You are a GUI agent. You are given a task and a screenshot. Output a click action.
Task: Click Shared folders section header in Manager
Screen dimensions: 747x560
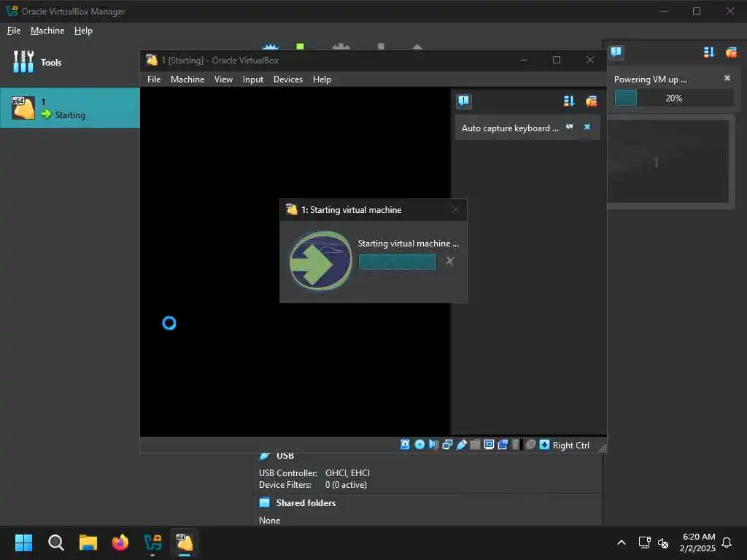pyautogui.click(x=306, y=503)
